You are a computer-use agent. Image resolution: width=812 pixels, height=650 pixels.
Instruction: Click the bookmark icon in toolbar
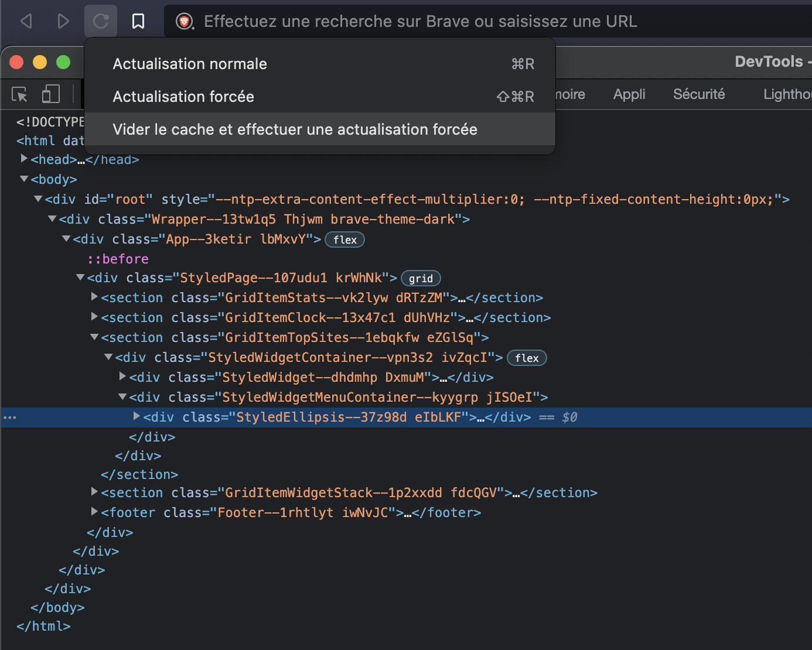click(x=138, y=22)
